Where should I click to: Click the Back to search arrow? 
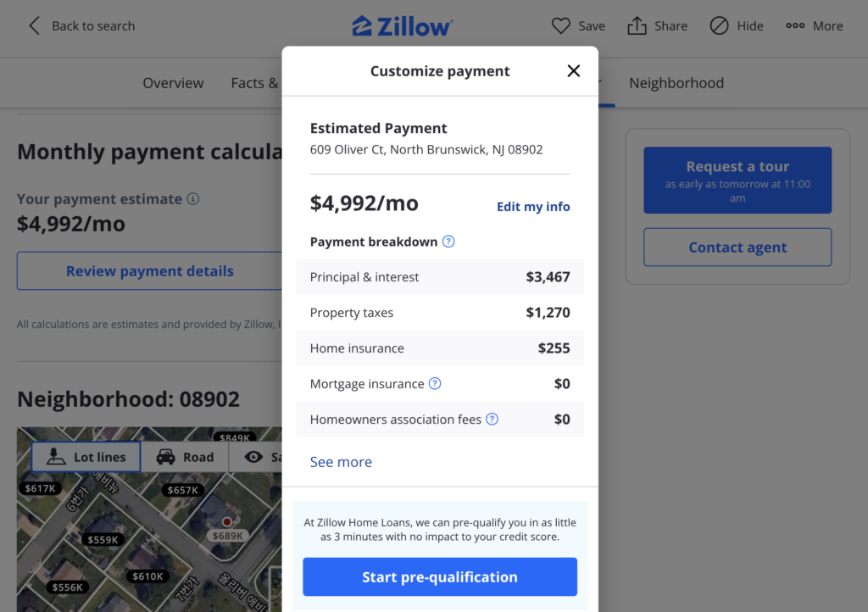coord(34,25)
